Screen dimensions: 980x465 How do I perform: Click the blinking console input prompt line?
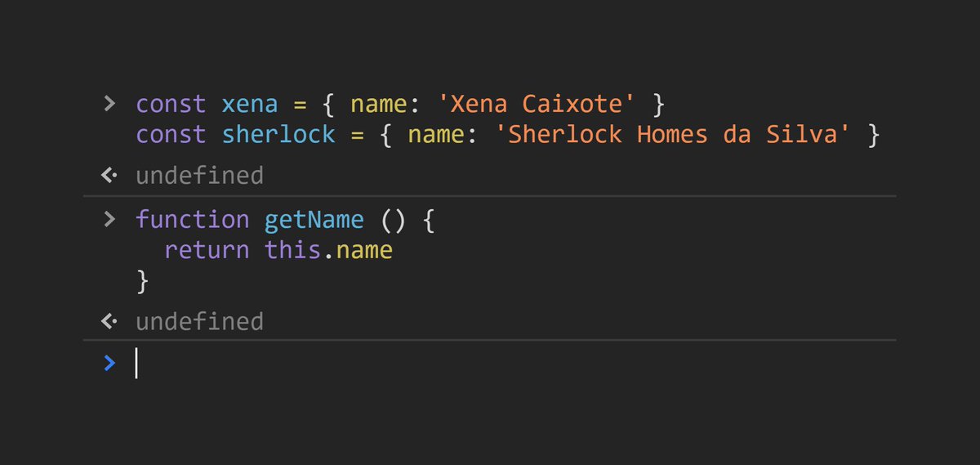coord(490,363)
